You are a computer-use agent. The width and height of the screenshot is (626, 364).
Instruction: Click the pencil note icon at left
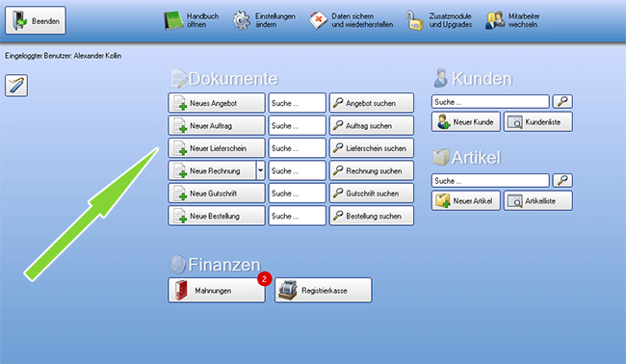coord(16,86)
